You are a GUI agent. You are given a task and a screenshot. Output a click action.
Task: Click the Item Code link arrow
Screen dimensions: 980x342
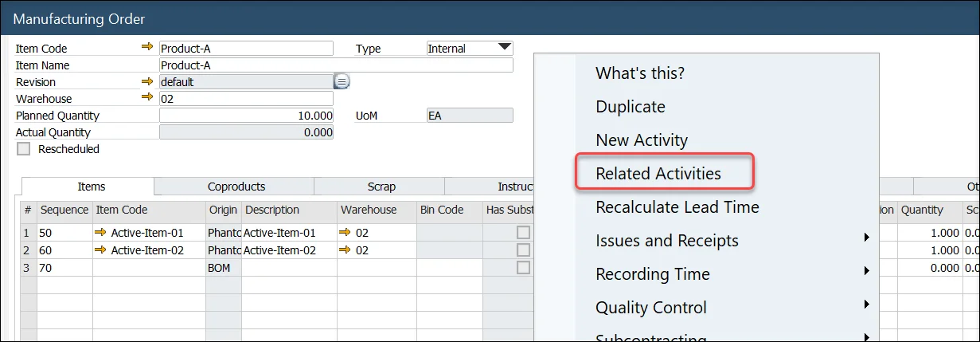146,48
